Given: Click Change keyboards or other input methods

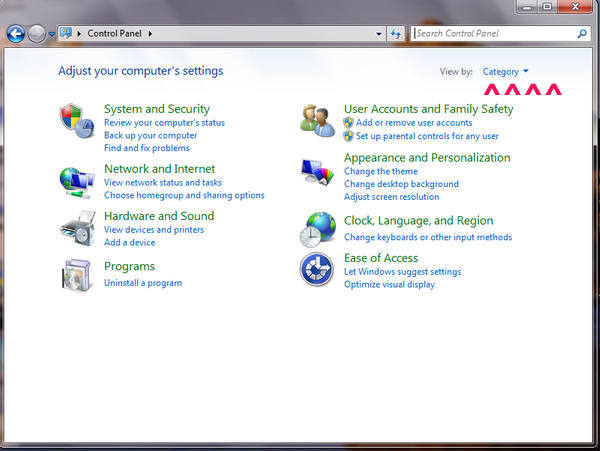Looking at the screenshot, I should click(428, 237).
